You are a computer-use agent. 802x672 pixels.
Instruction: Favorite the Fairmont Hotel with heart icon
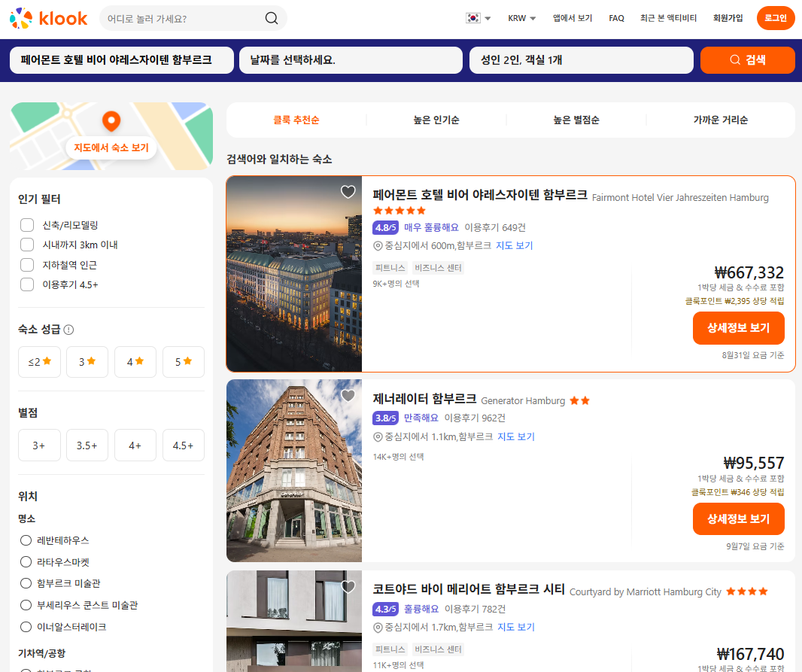348,192
